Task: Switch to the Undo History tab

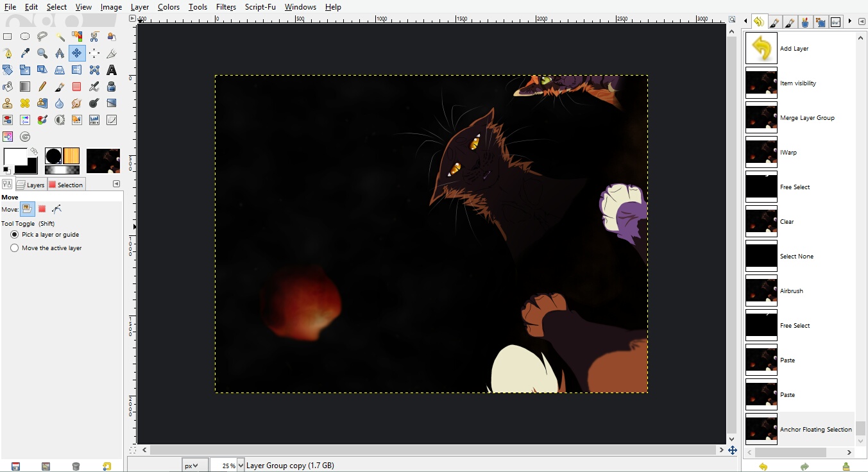Action: pos(759,22)
